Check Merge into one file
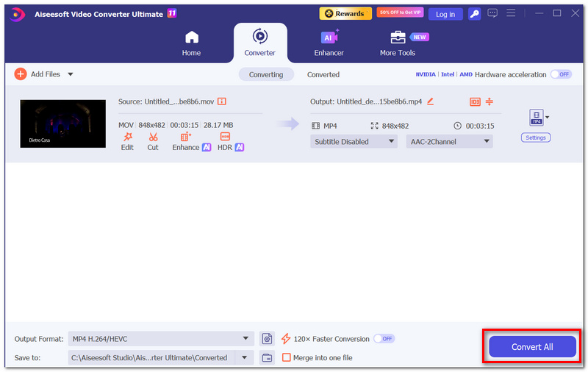 286,357
